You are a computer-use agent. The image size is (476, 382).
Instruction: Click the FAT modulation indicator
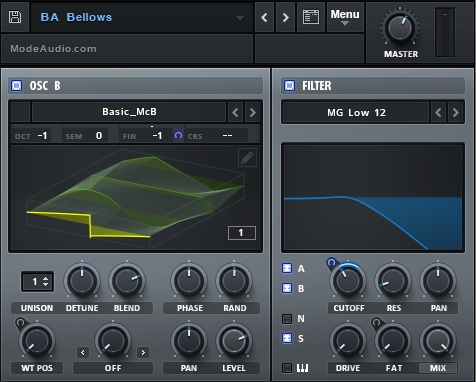[376, 323]
